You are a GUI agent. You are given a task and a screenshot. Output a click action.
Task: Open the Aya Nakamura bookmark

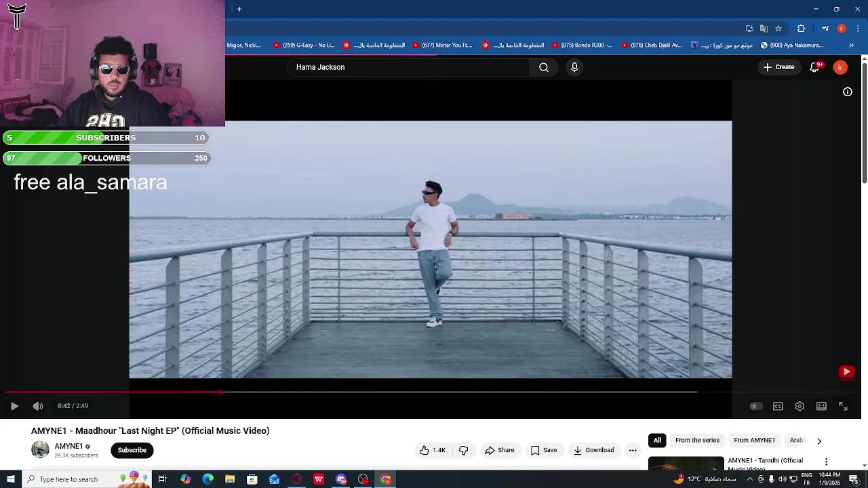click(x=792, y=45)
